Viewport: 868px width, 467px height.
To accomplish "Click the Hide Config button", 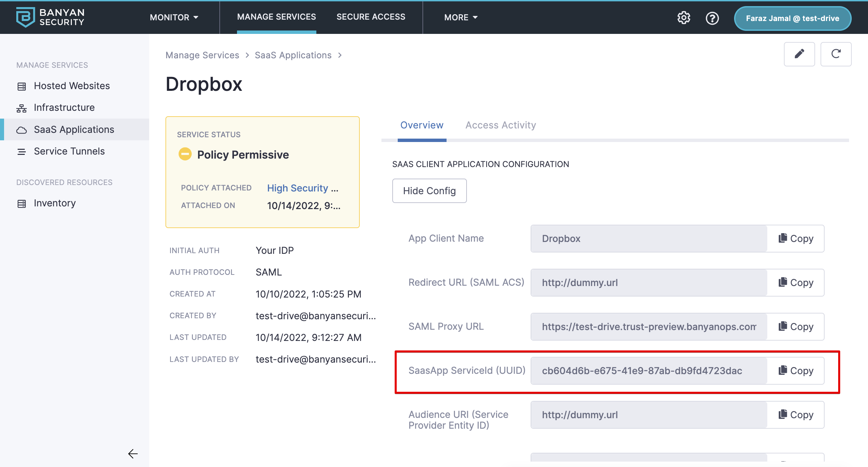I will [x=429, y=191].
